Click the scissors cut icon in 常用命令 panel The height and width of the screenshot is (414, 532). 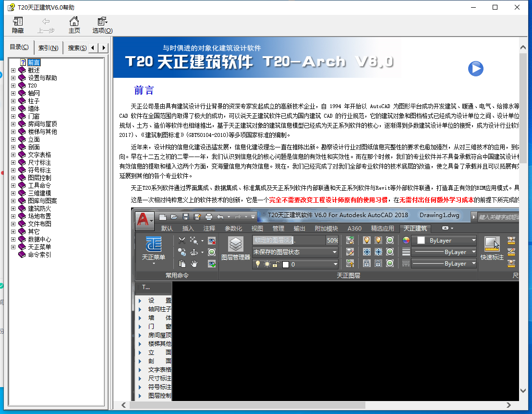(181, 240)
